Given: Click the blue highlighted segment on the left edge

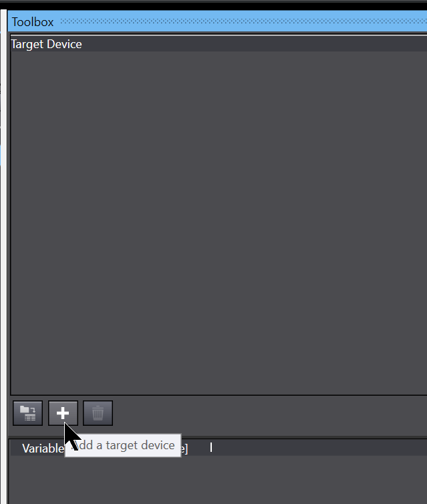Looking at the screenshot, I should point(0,155).
